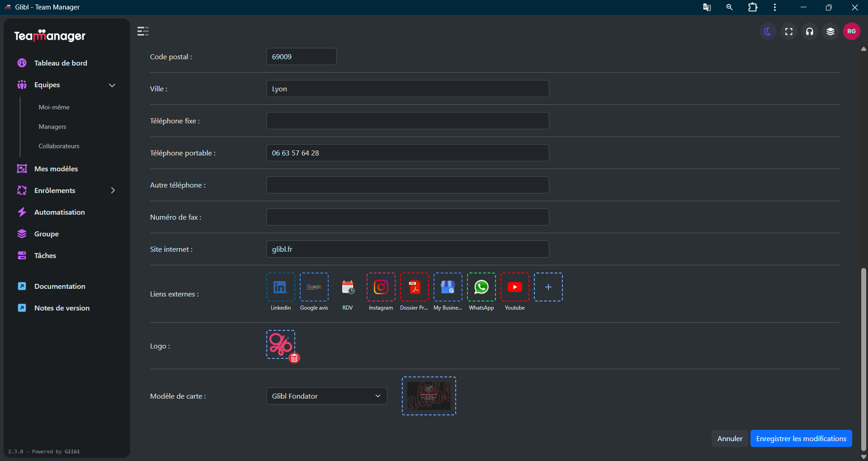Open the Modèle de carte dropdown
The height and width of the screenshot is (461, 868).
(x=326, y=396)
